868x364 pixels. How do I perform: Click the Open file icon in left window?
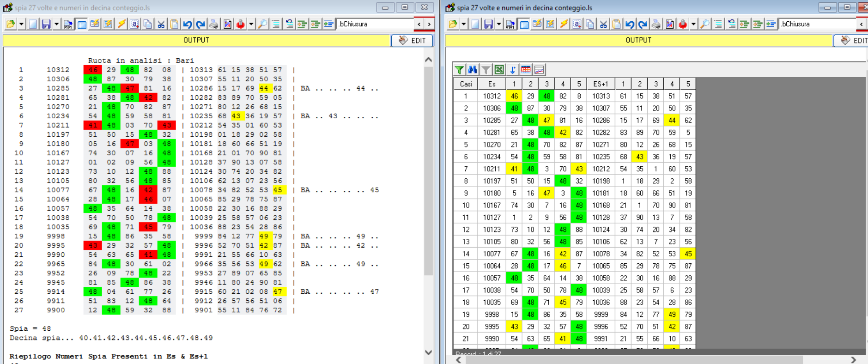point(10,24)
